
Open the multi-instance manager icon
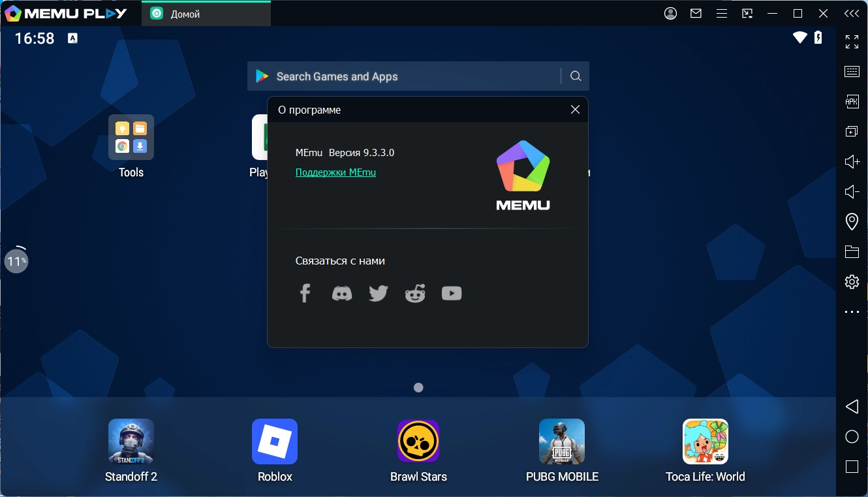click(x=852, y=131)
